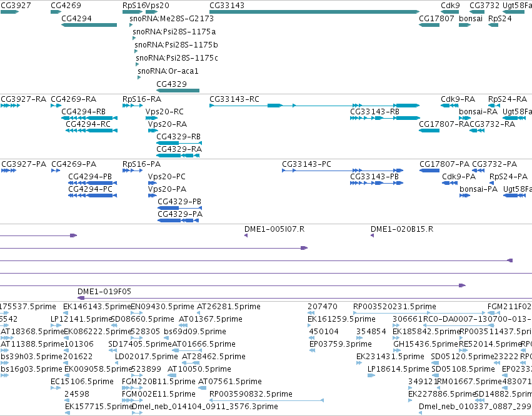Click the AT26281.5prime EST label
532x416 pixels.
(x=229, y=307)
